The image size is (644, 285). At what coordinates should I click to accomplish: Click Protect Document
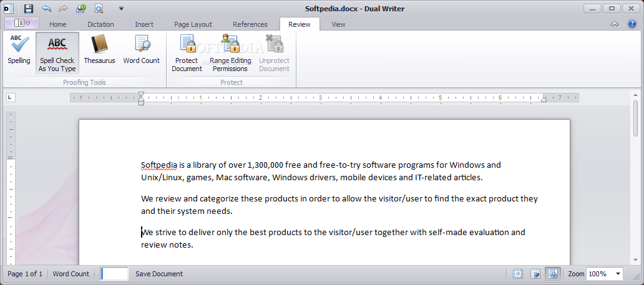pyautogui.click(x=187, y=53)
